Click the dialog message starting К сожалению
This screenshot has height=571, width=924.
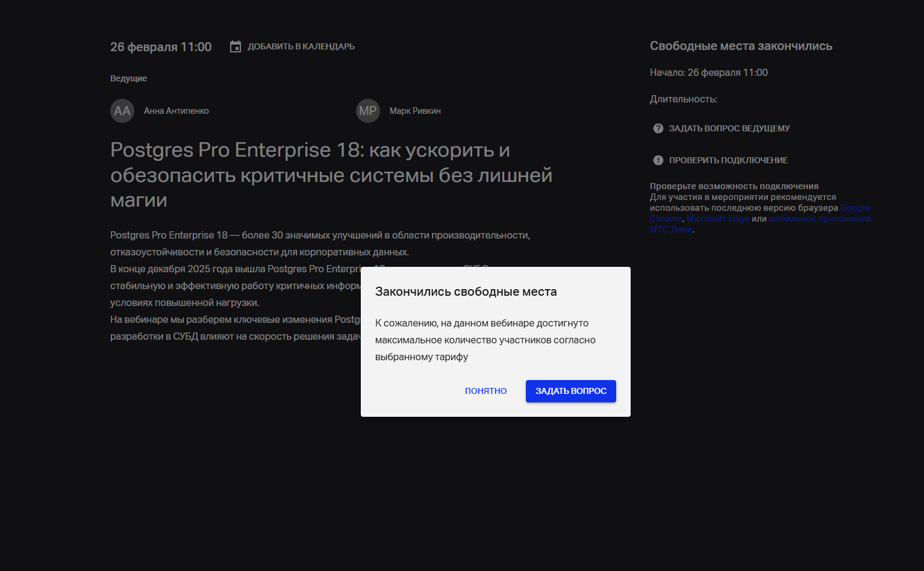(485, 340)
